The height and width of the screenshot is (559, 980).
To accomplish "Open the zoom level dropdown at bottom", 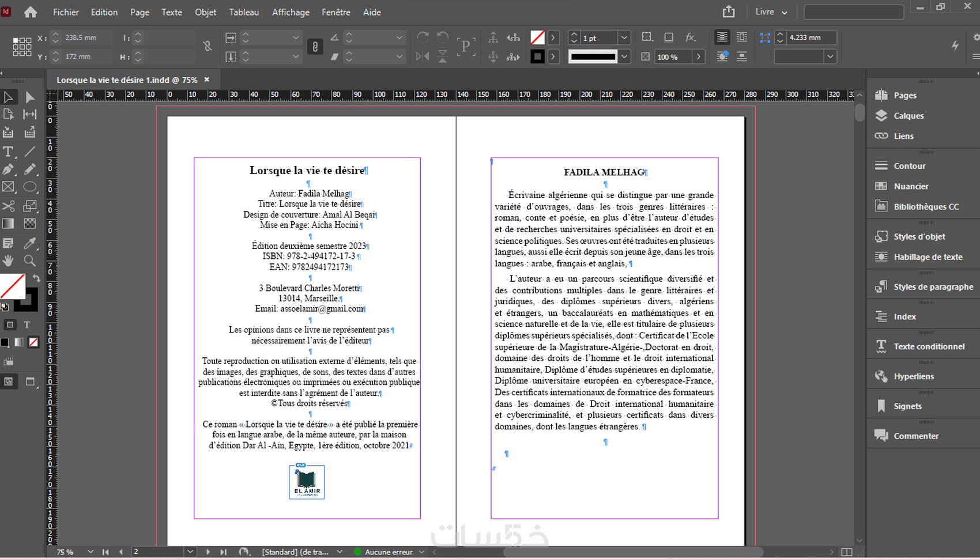I will coord(90,552).
